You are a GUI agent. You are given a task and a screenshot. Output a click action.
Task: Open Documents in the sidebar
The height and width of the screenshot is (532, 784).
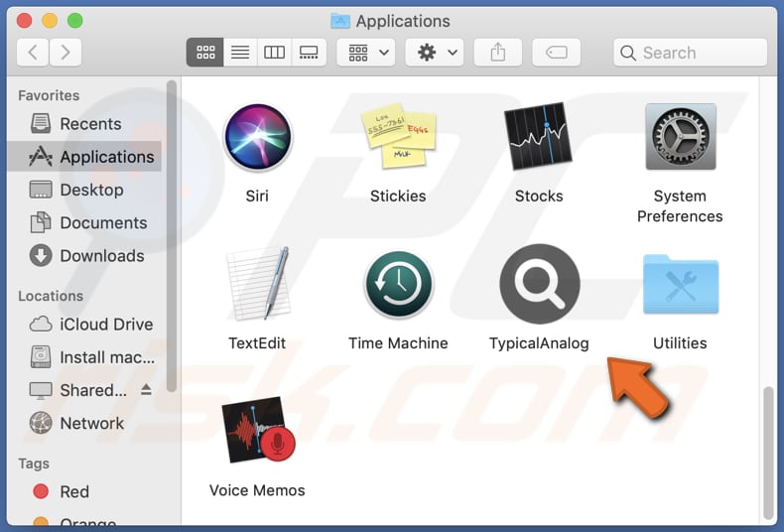pyautogui.click(x=84, y=222)
